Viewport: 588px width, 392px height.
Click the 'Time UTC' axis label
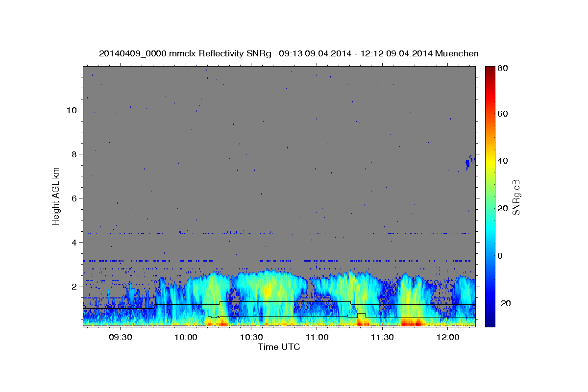click(279, 347)
